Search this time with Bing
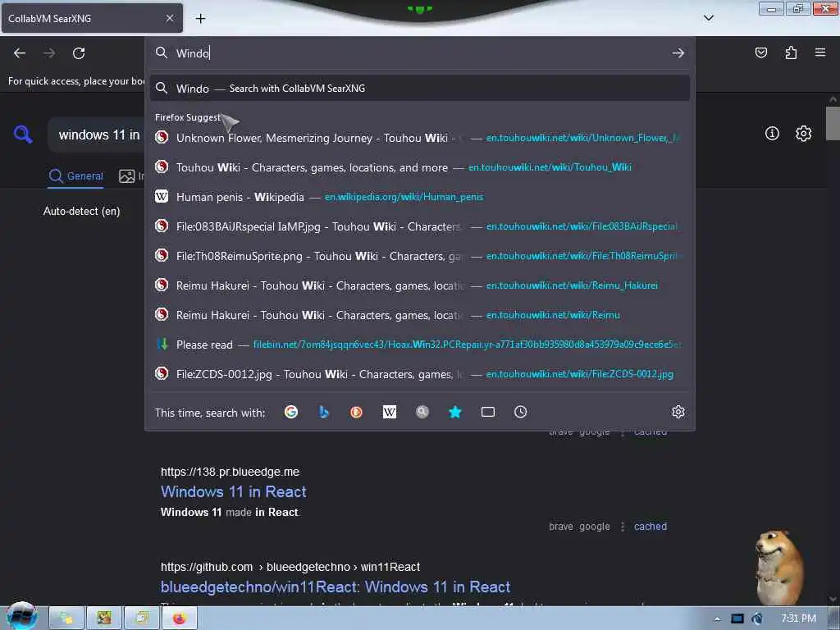 323,412
